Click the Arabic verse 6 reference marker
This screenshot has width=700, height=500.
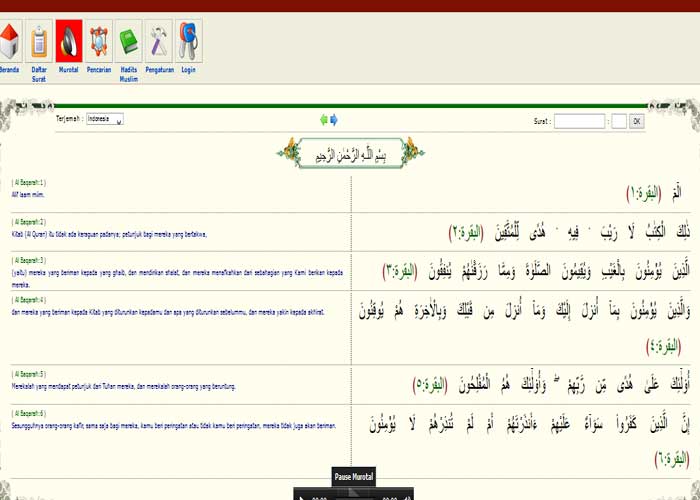(x=672, y=459)
